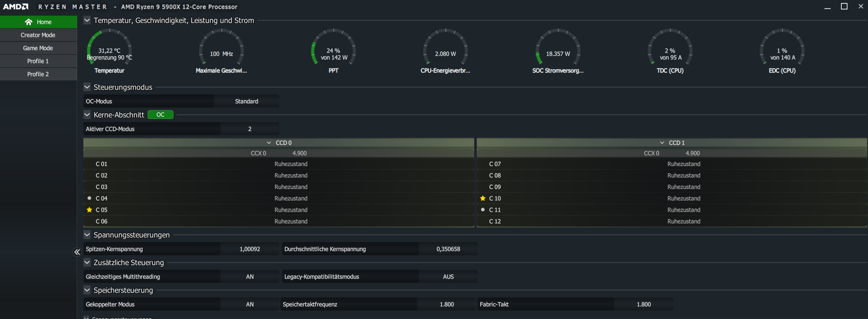Image resolution: width=868 pixels, height=319 pixels.
Task: Select core row C 08
Action: [672, 175]
